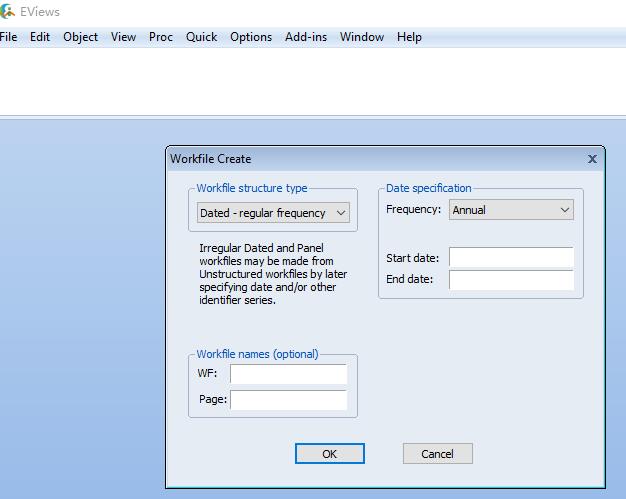The width and height of the screenshot is (626, 499).
Task: Open the View menu
Action: pos(123,37)
